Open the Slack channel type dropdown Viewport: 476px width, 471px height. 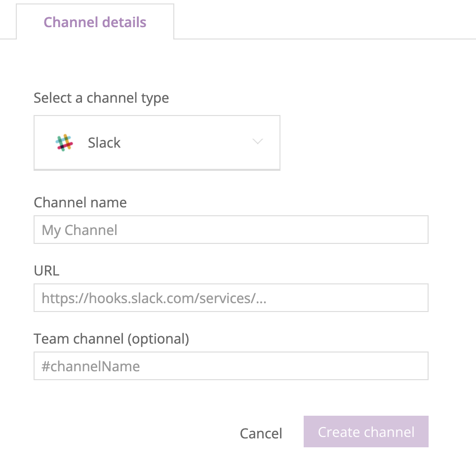click(x=157, y=143)
